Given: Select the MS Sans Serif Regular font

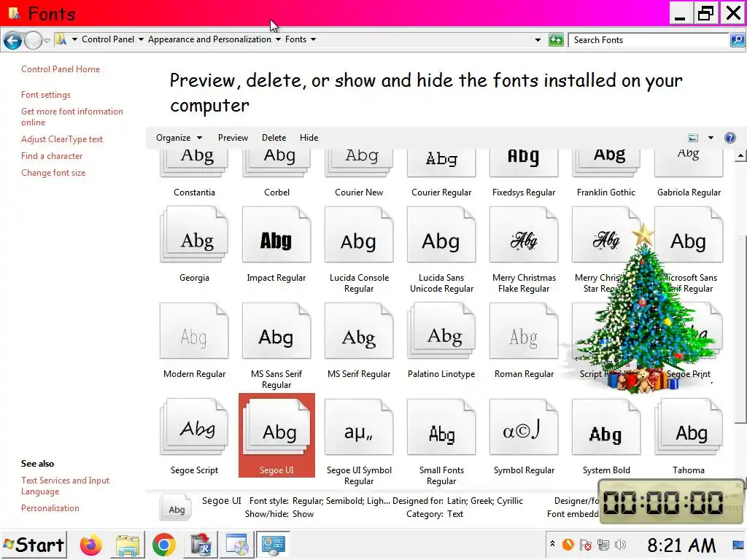Looking at the screenshot, I should (276, 330).
